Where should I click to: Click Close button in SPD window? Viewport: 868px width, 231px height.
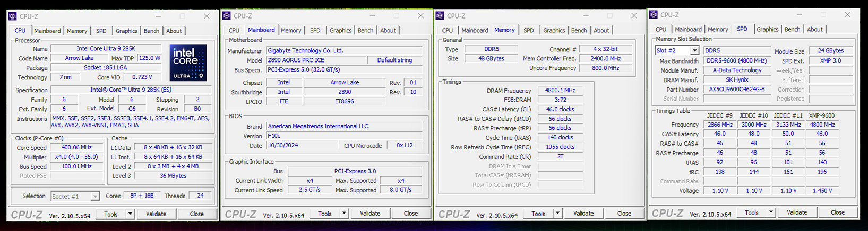837,212
